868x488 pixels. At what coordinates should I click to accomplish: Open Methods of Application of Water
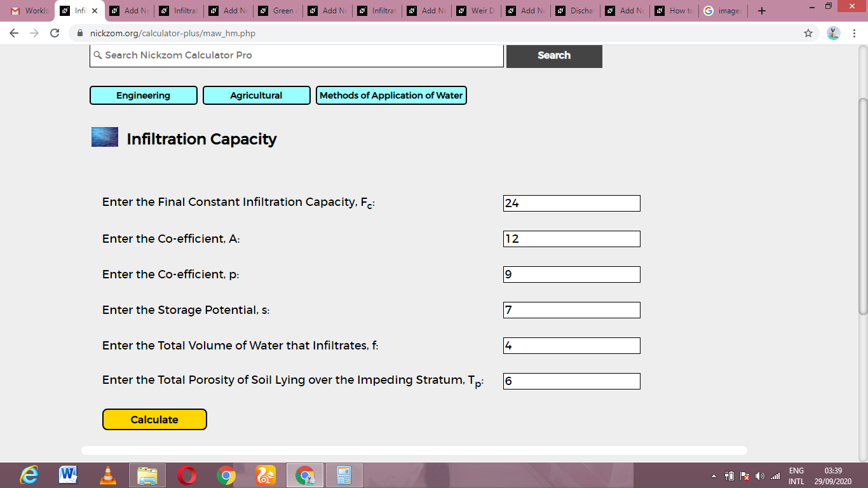point(391,95)
